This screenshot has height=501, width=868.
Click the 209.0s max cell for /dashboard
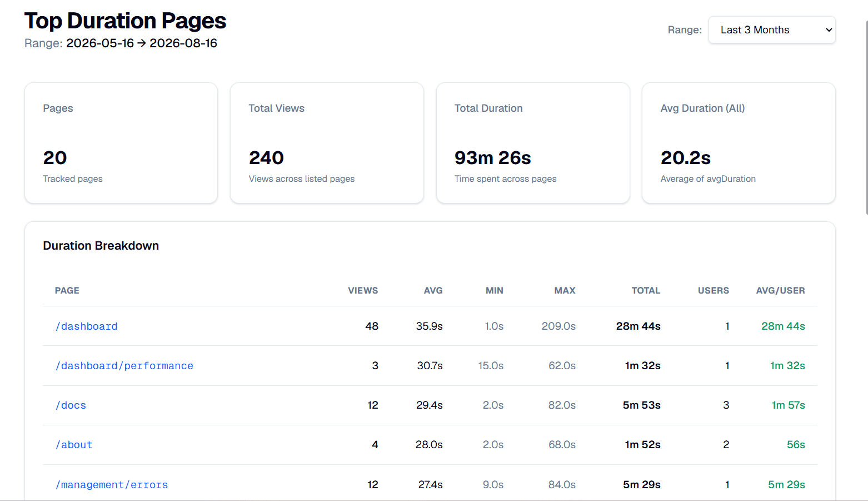click(x=558, y=326)
